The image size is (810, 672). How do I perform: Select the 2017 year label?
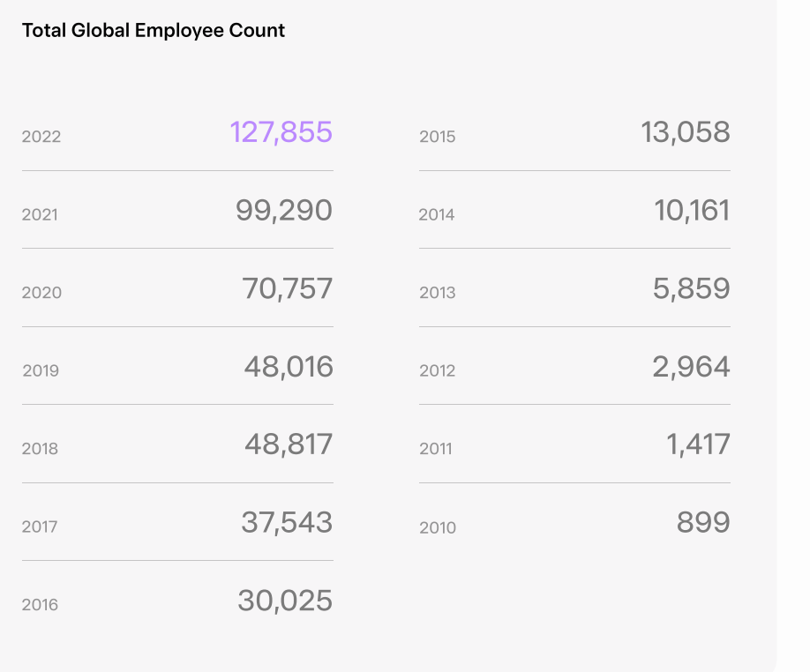(x=40, y=527)
